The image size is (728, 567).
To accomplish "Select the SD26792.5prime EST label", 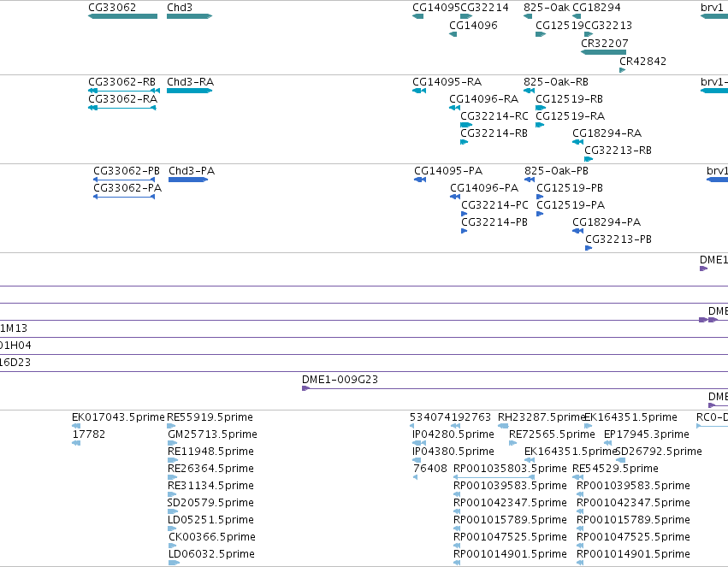I will [659, 452].
